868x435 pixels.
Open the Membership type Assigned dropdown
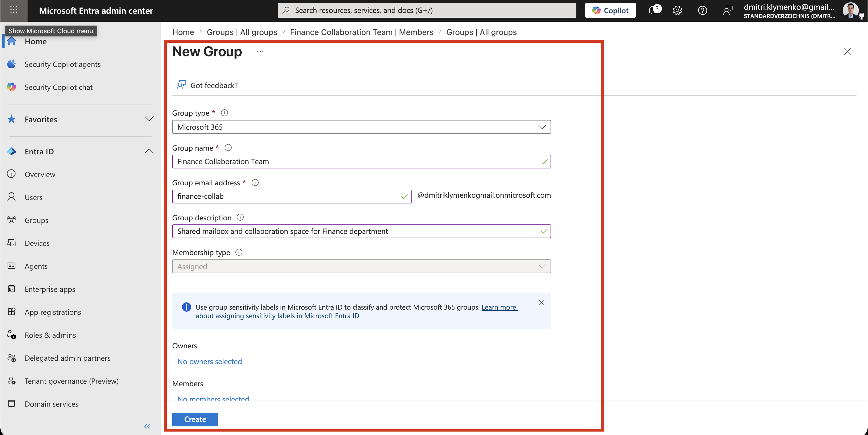pyautogui.click(x=362, y=267)
